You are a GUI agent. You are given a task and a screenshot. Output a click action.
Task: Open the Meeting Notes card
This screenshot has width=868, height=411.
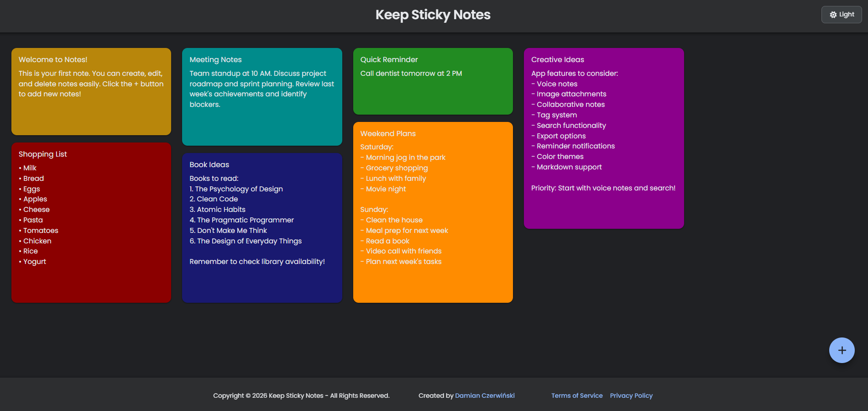261,123
